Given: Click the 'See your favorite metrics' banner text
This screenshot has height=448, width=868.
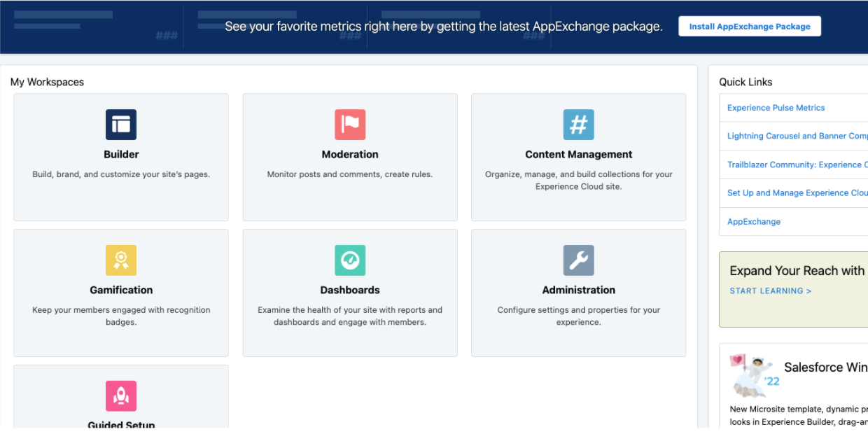Looking at the screenshot, I should (444, 27).
